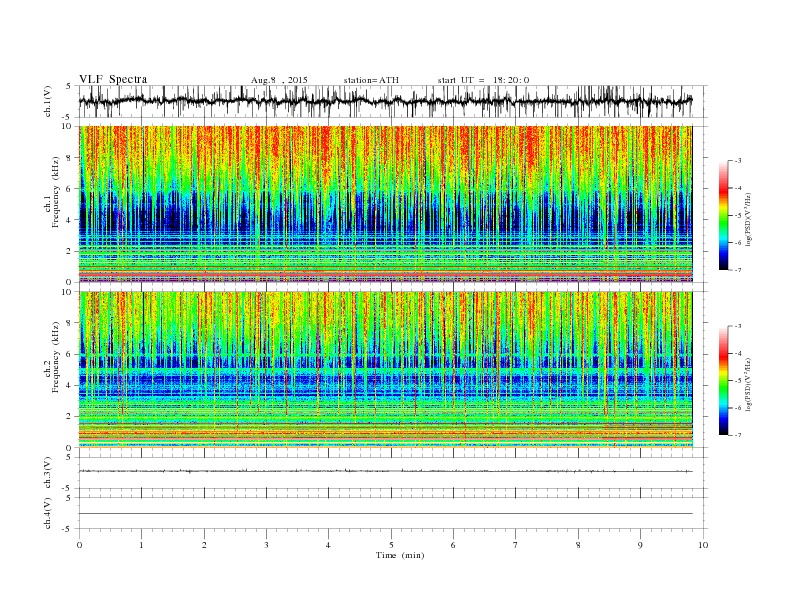Select the date text "Aug.8 , 2015"

(x=279, y=80)
